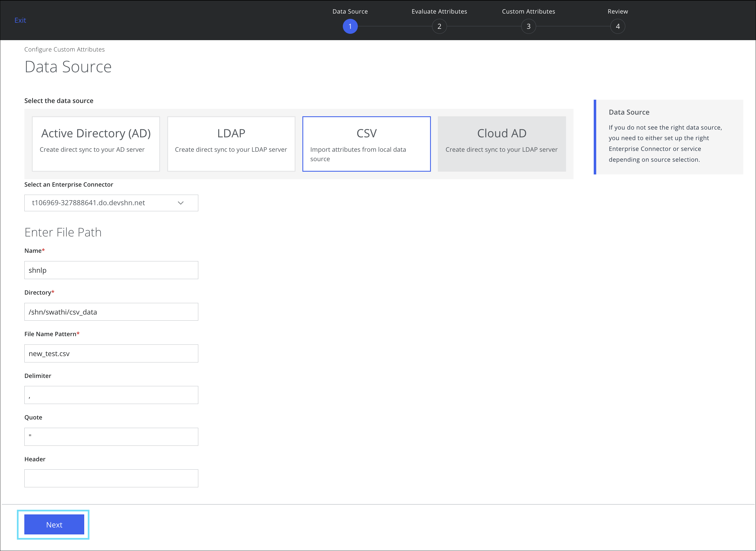This screenshot has height=551, width=756.
Task: Click the Name input containing shnlp
Action: [111, 270]
